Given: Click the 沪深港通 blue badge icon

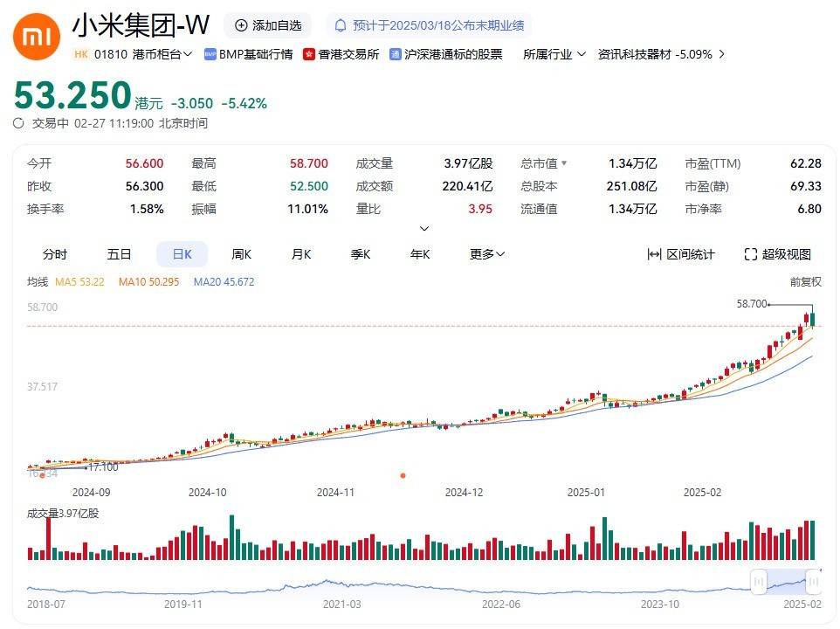Looking at the screenshot, I should coord(396,54).
